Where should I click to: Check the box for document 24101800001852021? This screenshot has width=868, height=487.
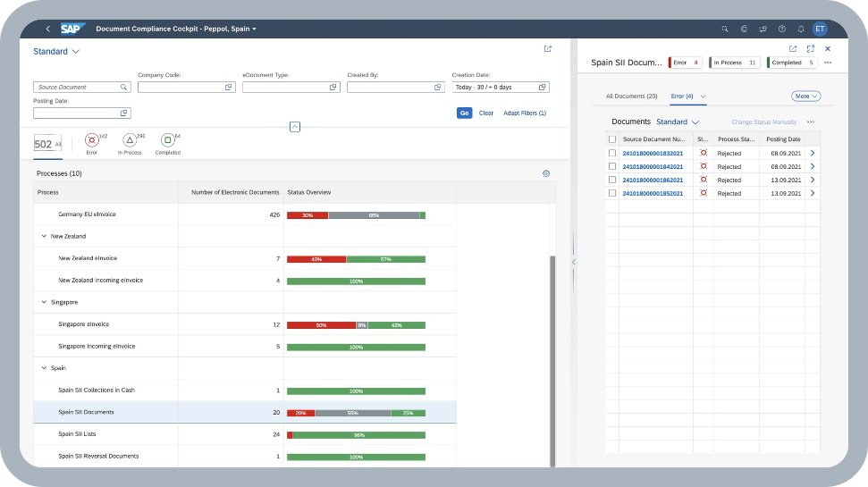click(611, 193)
